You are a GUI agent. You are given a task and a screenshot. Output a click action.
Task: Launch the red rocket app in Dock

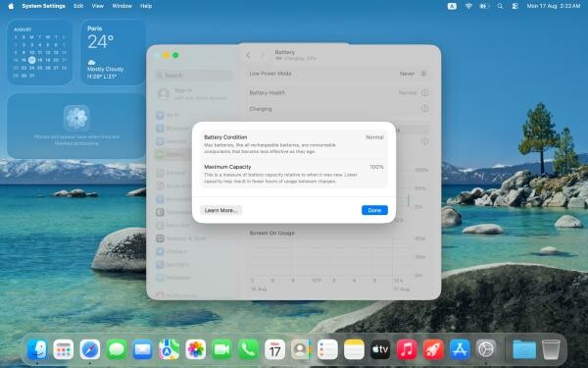click(433, 349)
